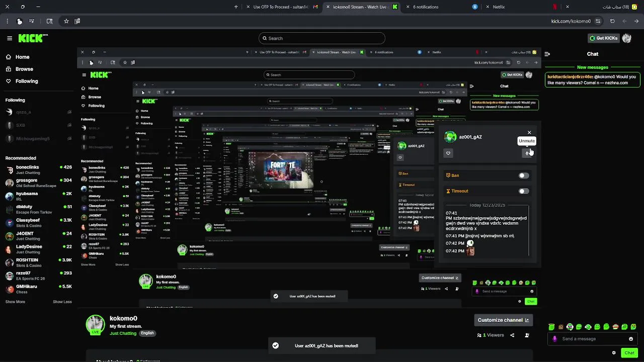Click the outermost 1 Viewers label
This screenshot has height=362, width=644.
pos(491,335)
